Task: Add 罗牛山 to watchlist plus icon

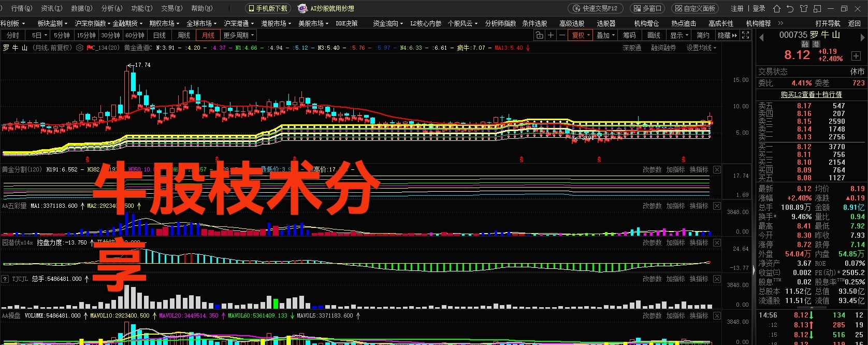Action: coord(856,56)
